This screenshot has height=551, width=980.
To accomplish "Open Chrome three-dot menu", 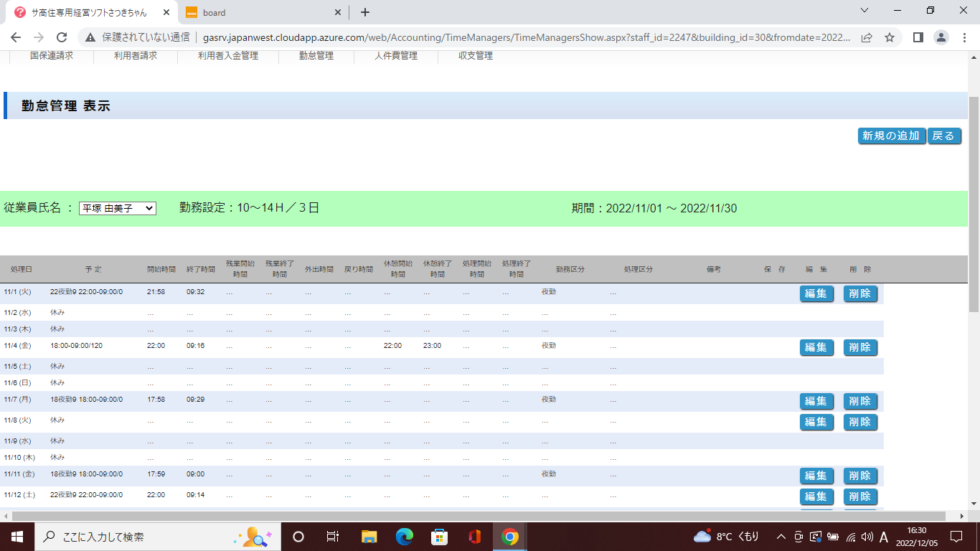I will (964, 37).
